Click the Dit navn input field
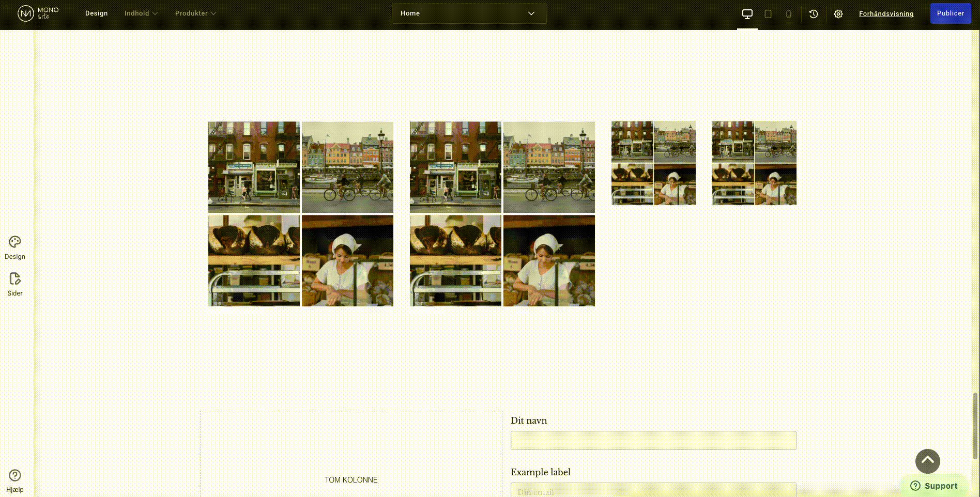 point(653,440)
